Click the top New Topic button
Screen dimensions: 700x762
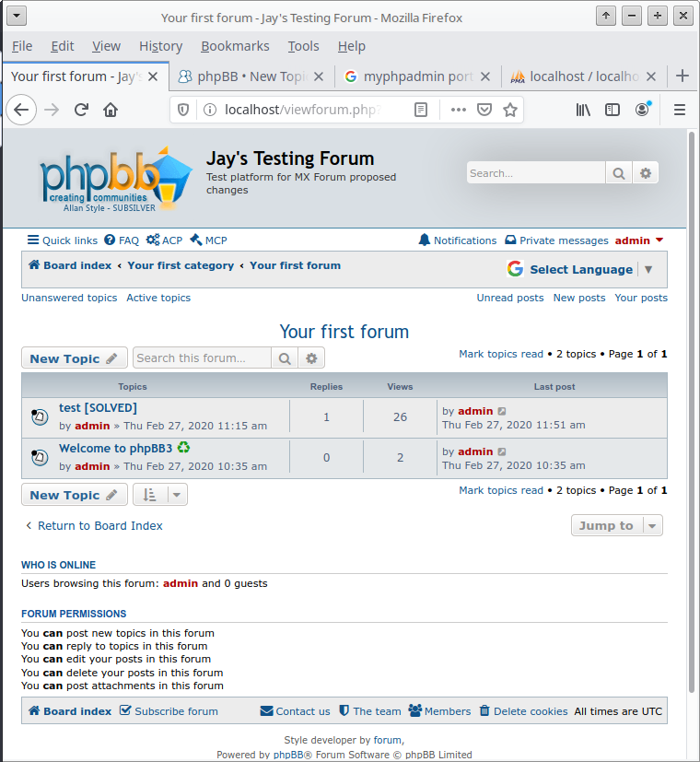(75, 358)
